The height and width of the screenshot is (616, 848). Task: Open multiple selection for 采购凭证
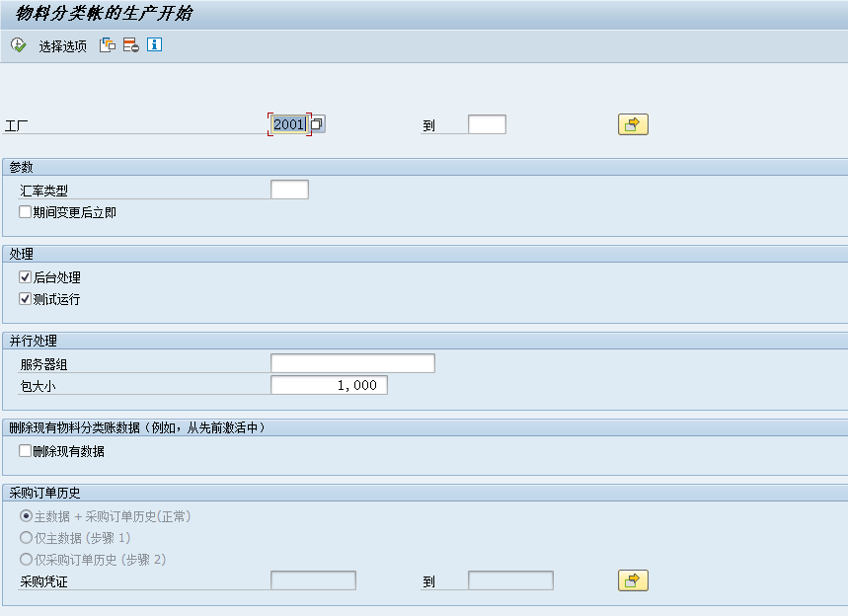coord(633,580)
